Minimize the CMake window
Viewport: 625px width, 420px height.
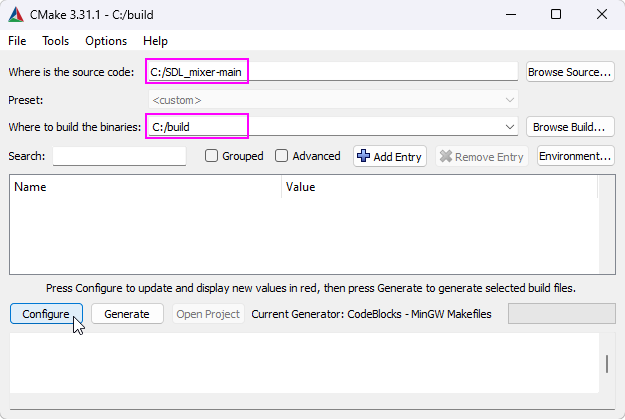point(511,15)
